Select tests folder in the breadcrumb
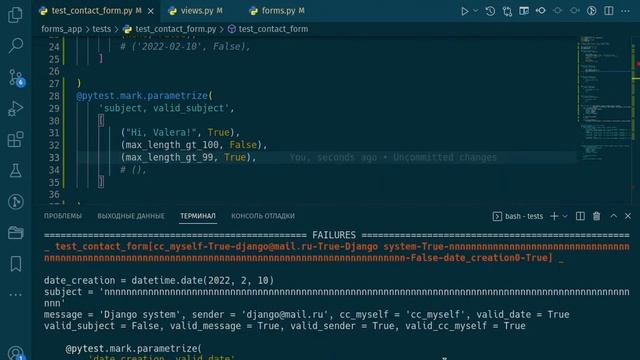This screenshot has height=360, width=640. click(x=101, y=29)
